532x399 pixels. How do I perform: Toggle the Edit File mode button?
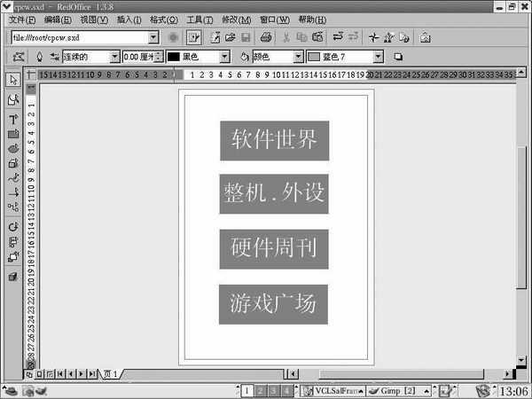click(194, 38)
